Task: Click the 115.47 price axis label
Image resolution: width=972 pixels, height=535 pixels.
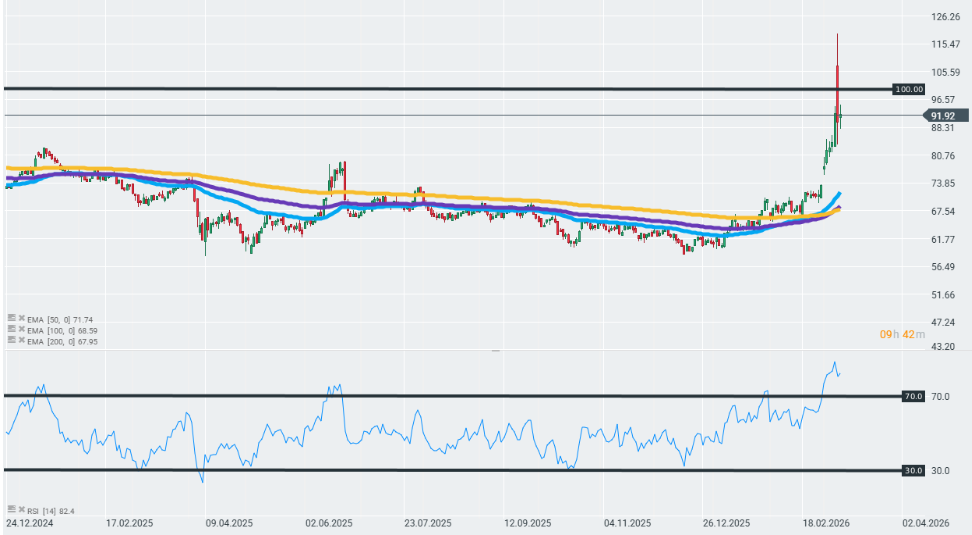Action: [945, 44]
